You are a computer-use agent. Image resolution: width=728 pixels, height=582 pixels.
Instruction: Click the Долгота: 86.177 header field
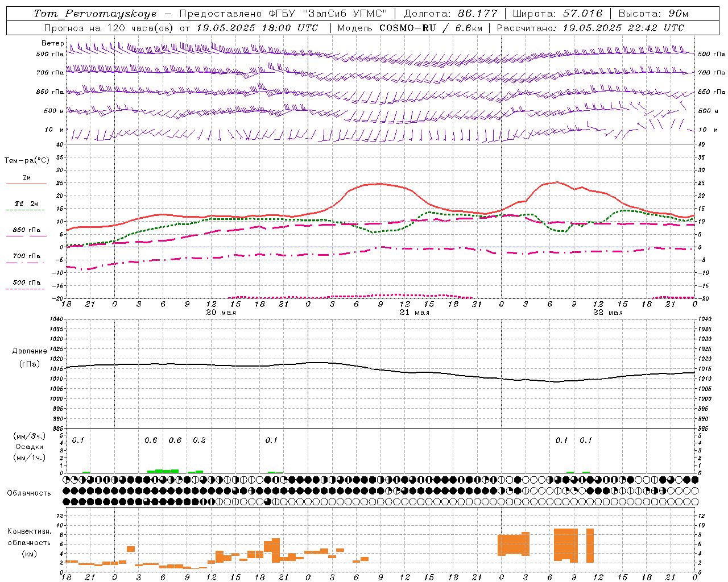point(450,14)
